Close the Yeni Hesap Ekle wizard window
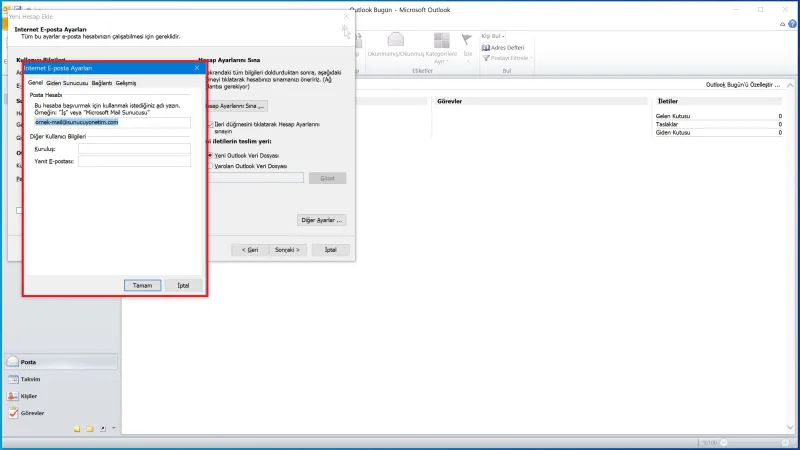 (346, 16)
